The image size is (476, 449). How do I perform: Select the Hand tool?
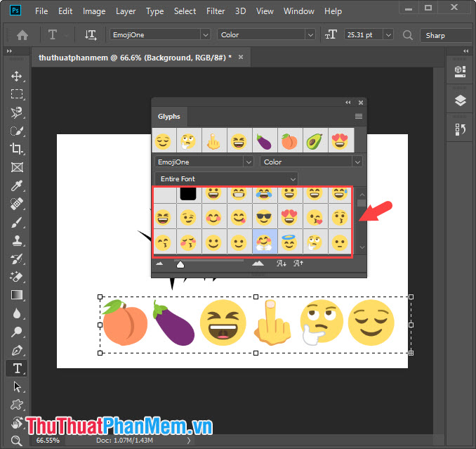[17, 422]
